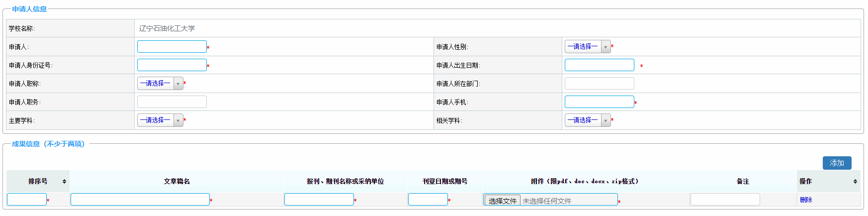Click the 申请人所在部门 input field
This screenshot has width=868, height=216.
pos(599,84)
